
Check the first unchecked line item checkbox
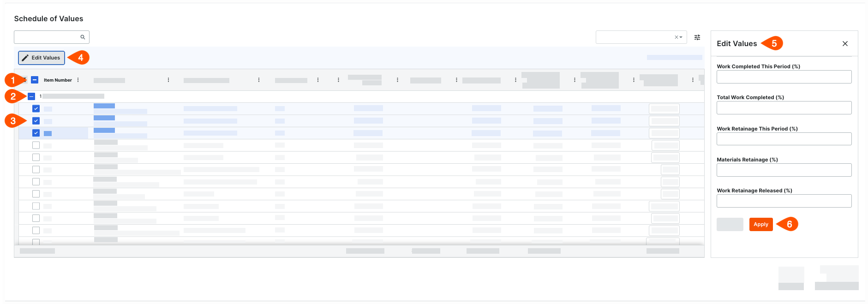click(x=36, y=145)
